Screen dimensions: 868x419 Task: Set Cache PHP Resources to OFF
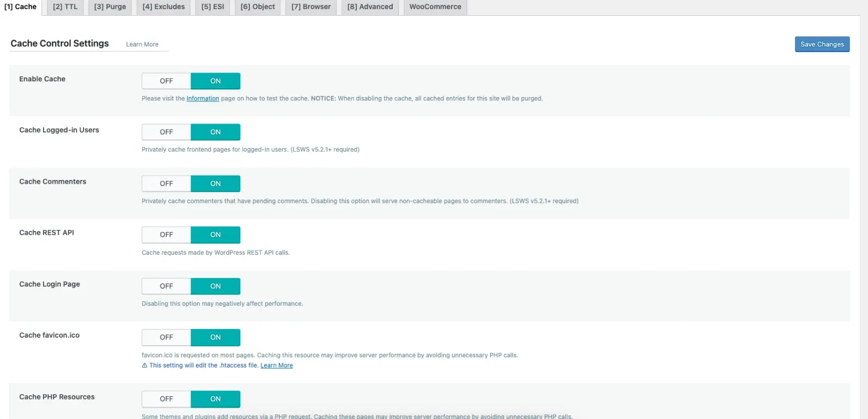pyautogui.click(x=167, y=399)
